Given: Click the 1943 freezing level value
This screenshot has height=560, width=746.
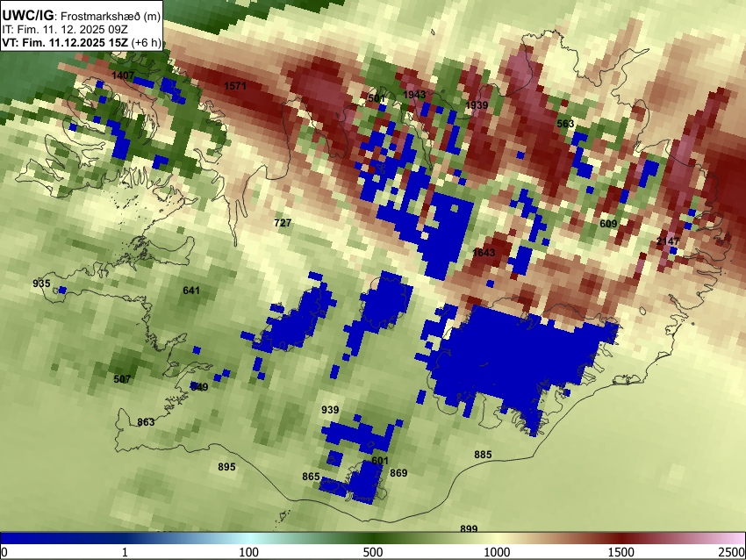Looking at the screenshot, I should click(x=414, y=95).
